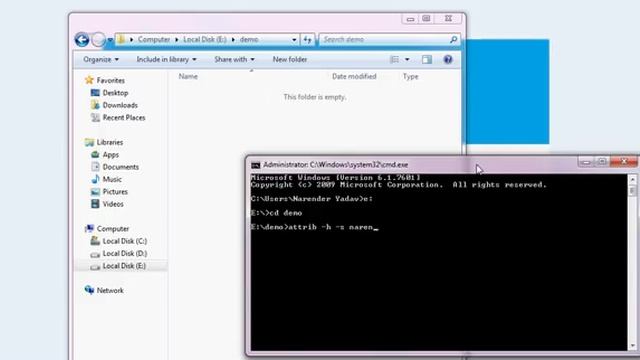The image size is (640, 360).
Task: Focus the Search demo field
Action: click(390, 40)
